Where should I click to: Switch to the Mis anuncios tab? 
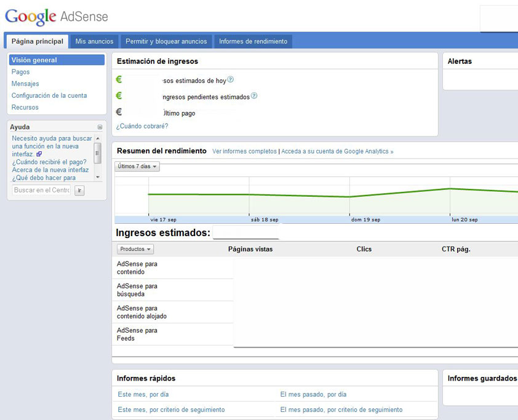[94, 42]
